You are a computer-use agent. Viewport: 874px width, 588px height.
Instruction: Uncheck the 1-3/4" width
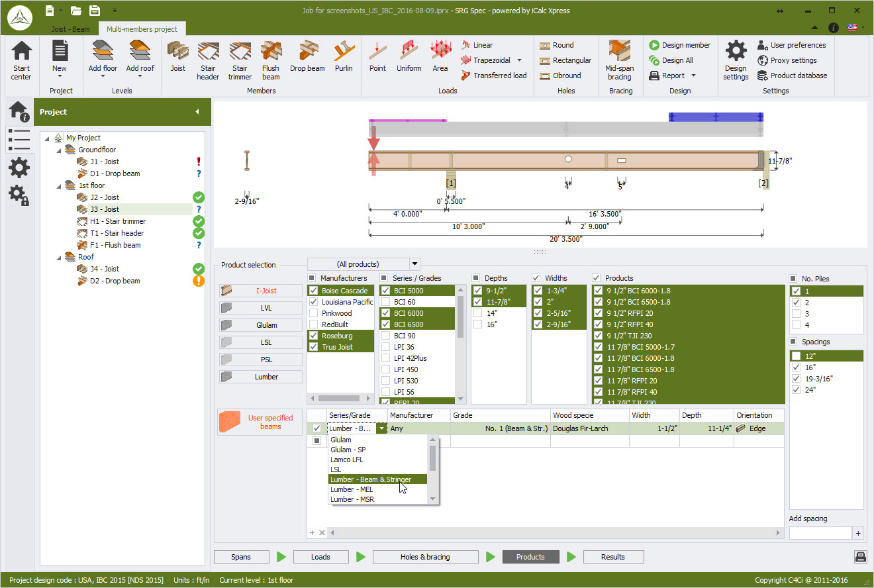point(538,291)
